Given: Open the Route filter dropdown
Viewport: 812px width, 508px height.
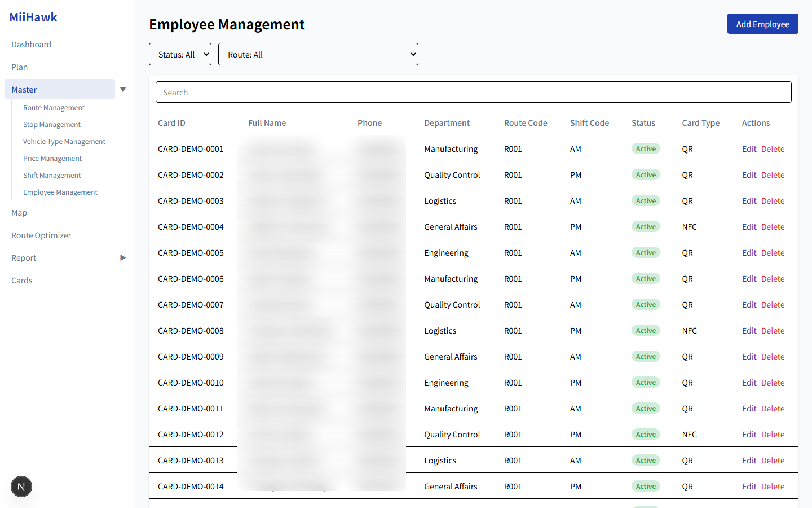Looking at the screenshot, I should (x=318, y=55).
